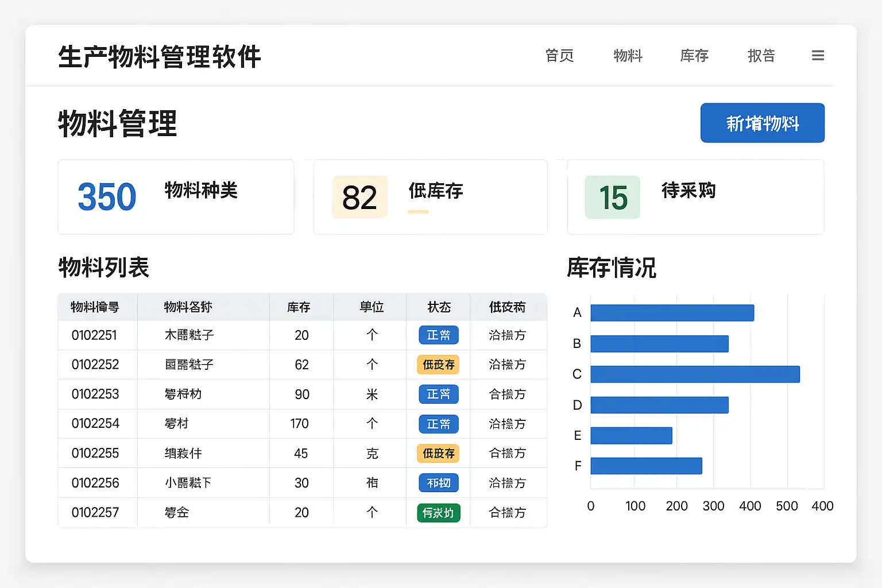Select material number 0102253 in the table

coord(95,394)
